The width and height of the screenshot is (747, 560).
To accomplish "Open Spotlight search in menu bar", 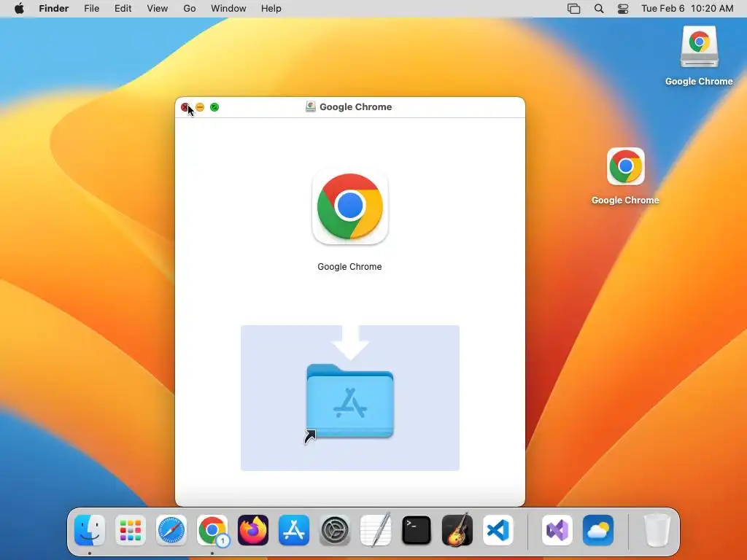I will coord(599,9).
